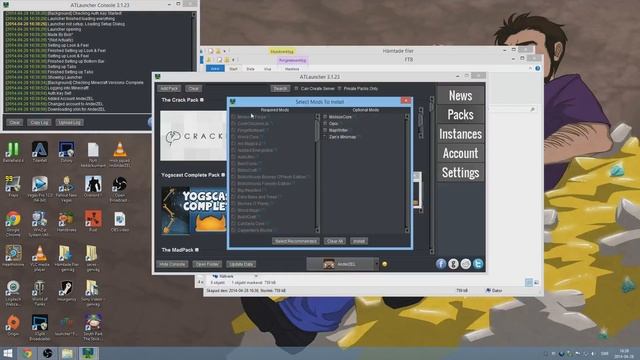Screen dimensions: 640x360
Task: Expand the Explorer ribbon chevron
Action: pos(530,68)
